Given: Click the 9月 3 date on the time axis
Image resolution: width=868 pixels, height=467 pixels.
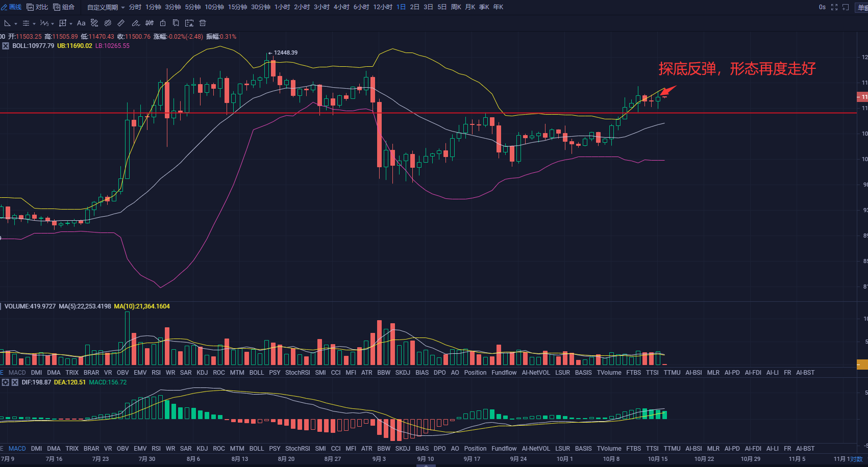Looking at the screenshot, I should (x=379, y=459).
